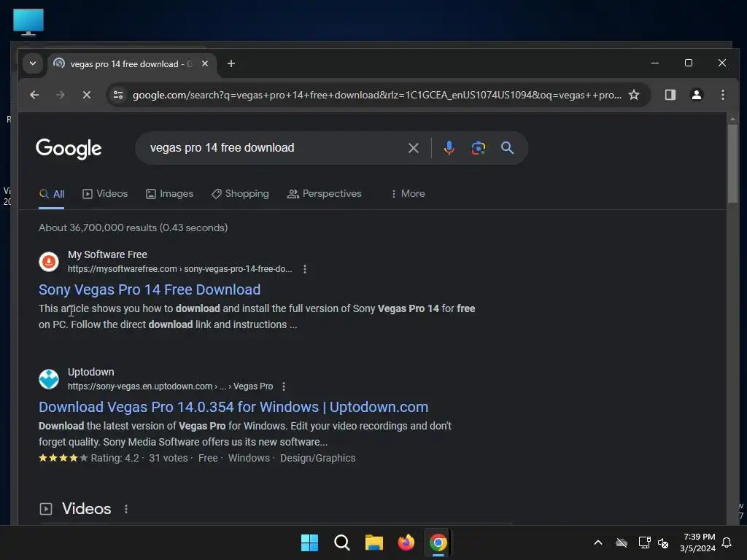
Task: Click the page vertical scrollbar thumb
Action: pyautogui.click(x=732, y=163)
